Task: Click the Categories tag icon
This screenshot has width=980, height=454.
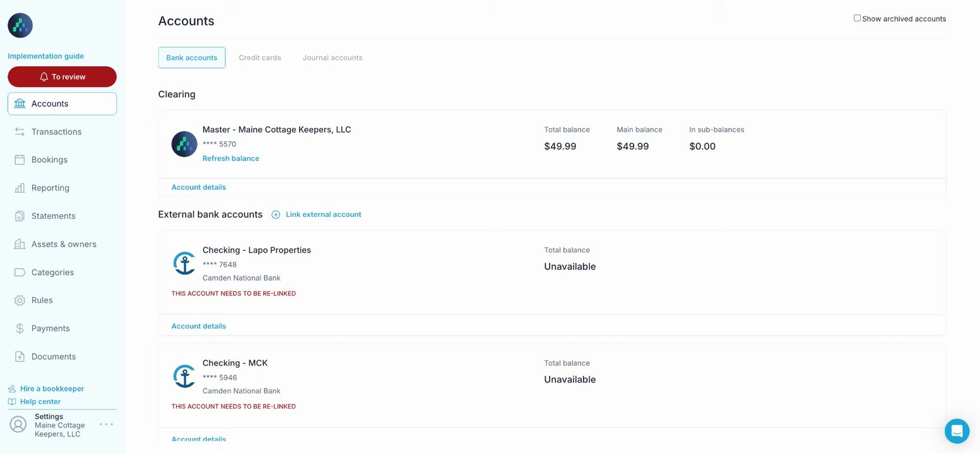Action: pos(20,272)
